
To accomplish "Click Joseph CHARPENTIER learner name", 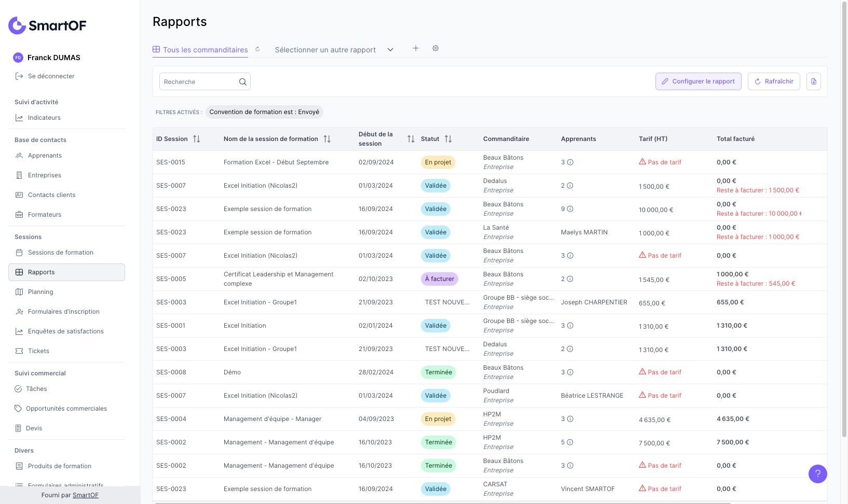I will tap(594, 302).
